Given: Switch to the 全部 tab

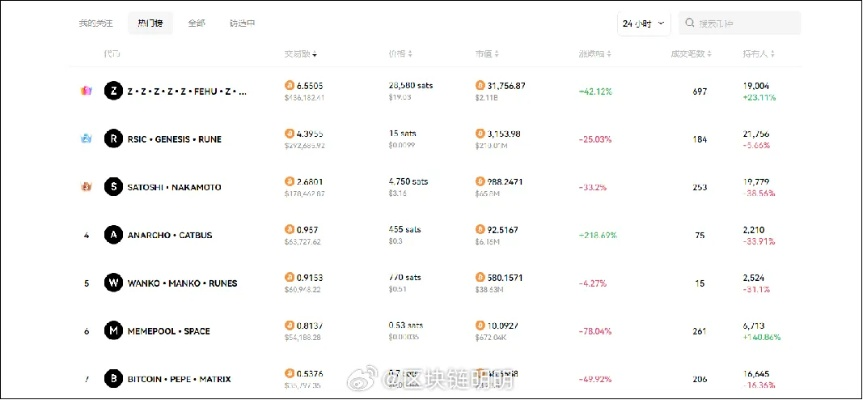Looking at the screenshot, I should tap(196, 23).
